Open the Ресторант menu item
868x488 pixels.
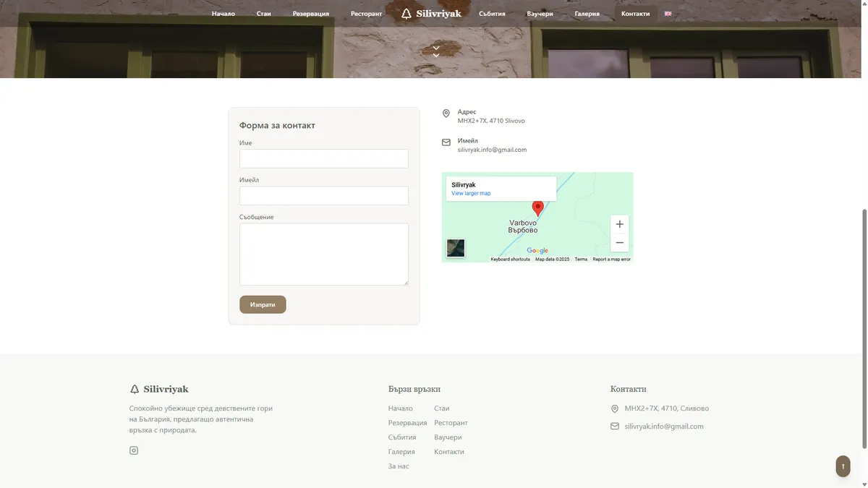[x=366, y=14]
